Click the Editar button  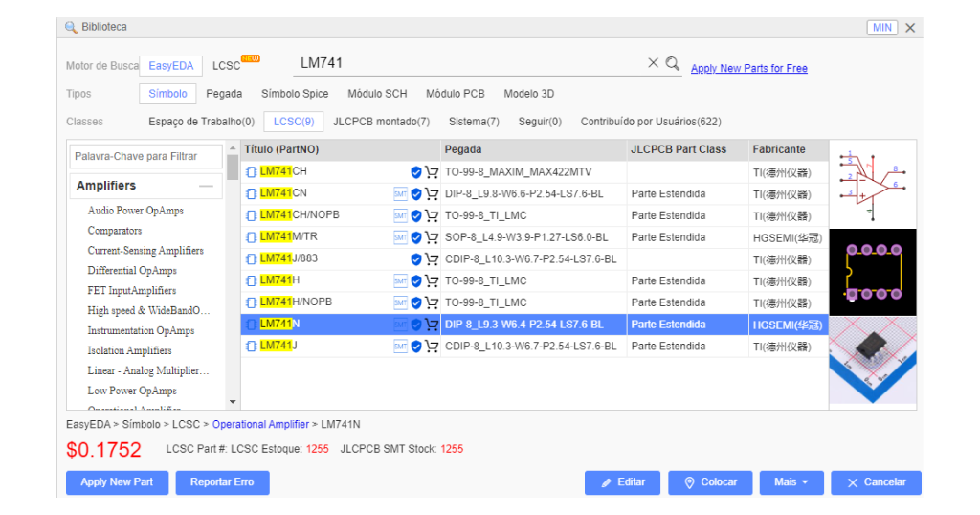(622, 482)
